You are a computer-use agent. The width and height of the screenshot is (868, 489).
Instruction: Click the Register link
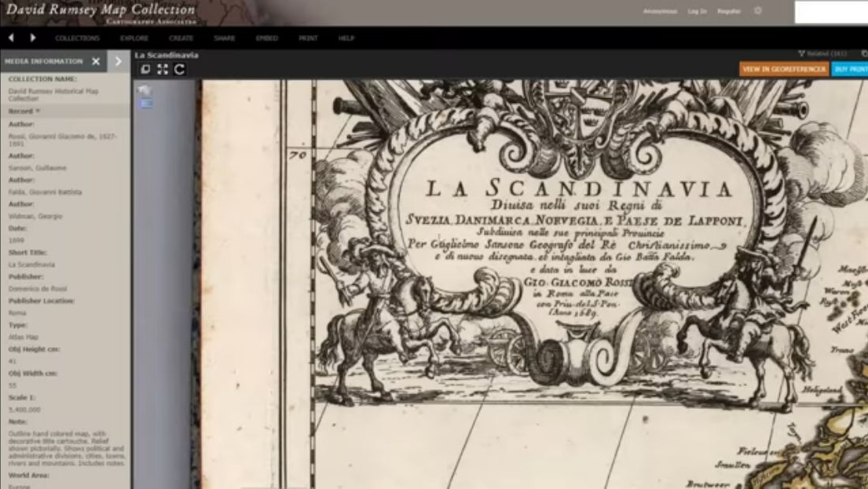click(728, 11)
